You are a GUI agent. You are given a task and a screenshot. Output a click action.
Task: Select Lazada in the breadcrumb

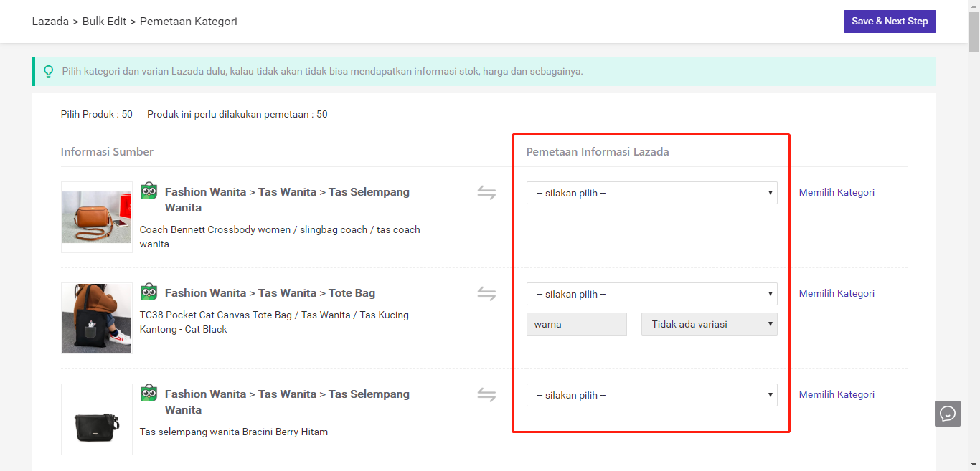[50, 21]
